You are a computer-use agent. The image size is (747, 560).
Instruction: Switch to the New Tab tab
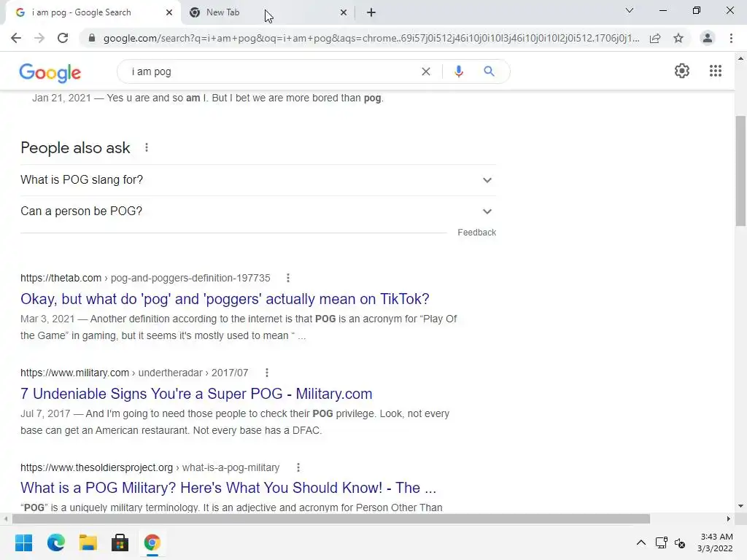click(x=260, y=12)
